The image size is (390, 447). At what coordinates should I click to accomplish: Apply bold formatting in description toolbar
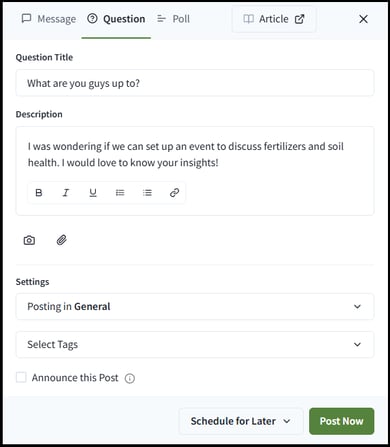click(x=39, y=193)
